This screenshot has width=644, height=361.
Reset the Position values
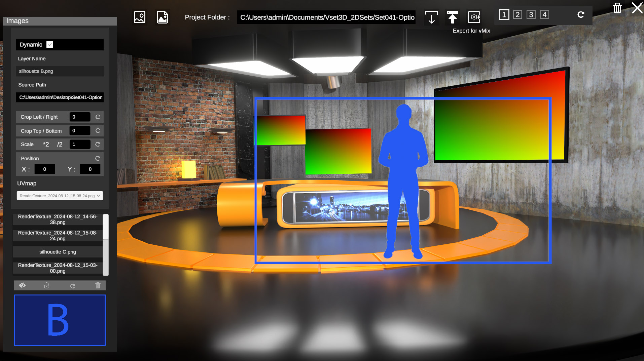tap(98, 158)
